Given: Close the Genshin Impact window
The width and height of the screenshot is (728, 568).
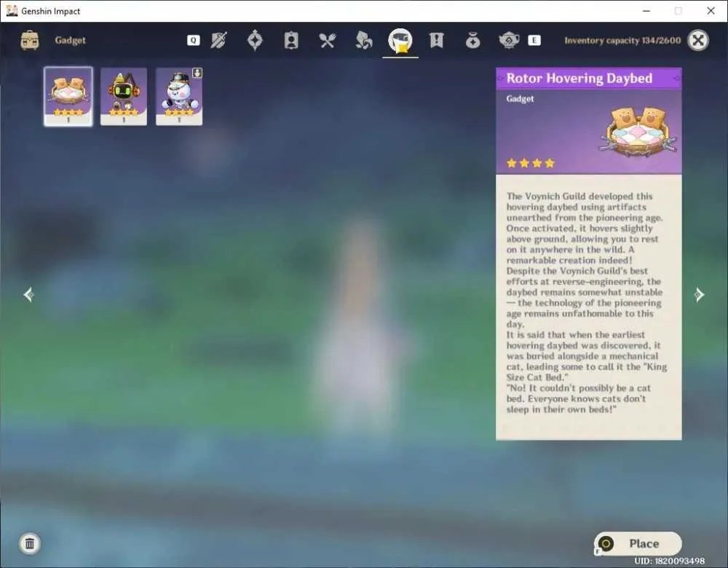Looking at the screenshot, I should [711, 11].
